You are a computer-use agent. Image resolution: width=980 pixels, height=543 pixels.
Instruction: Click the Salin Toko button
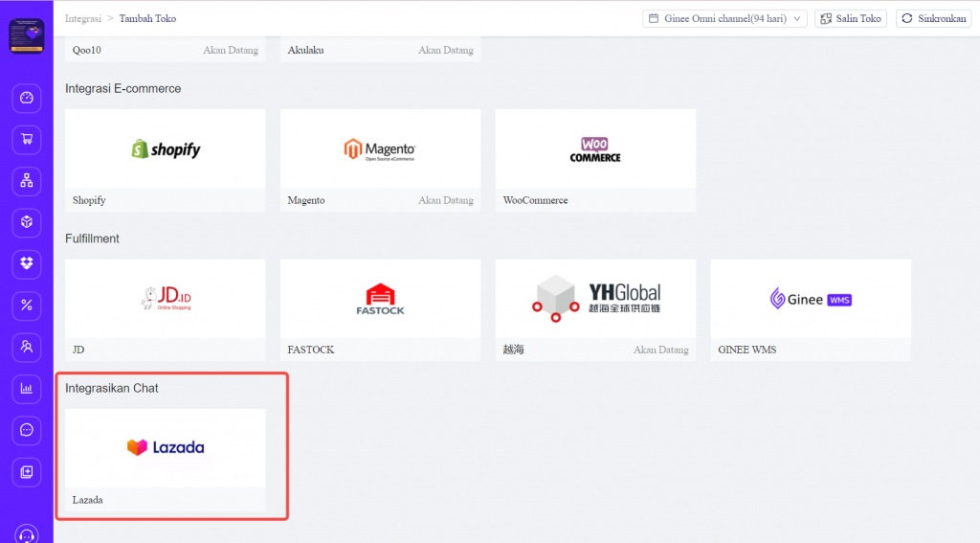[x=851, y=19]
